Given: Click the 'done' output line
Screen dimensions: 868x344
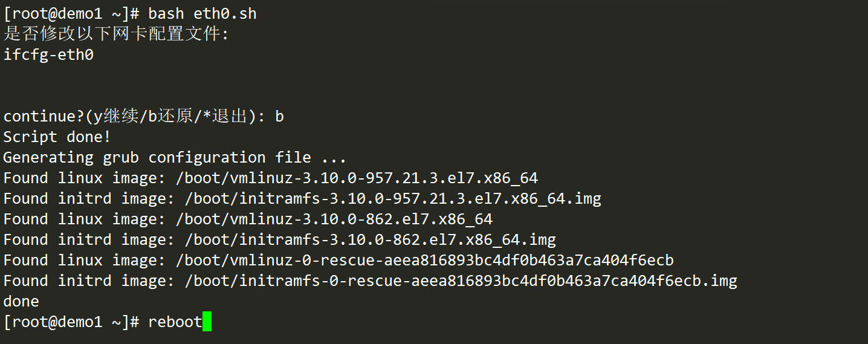Looking at the screenshot, I should point(21,302).
